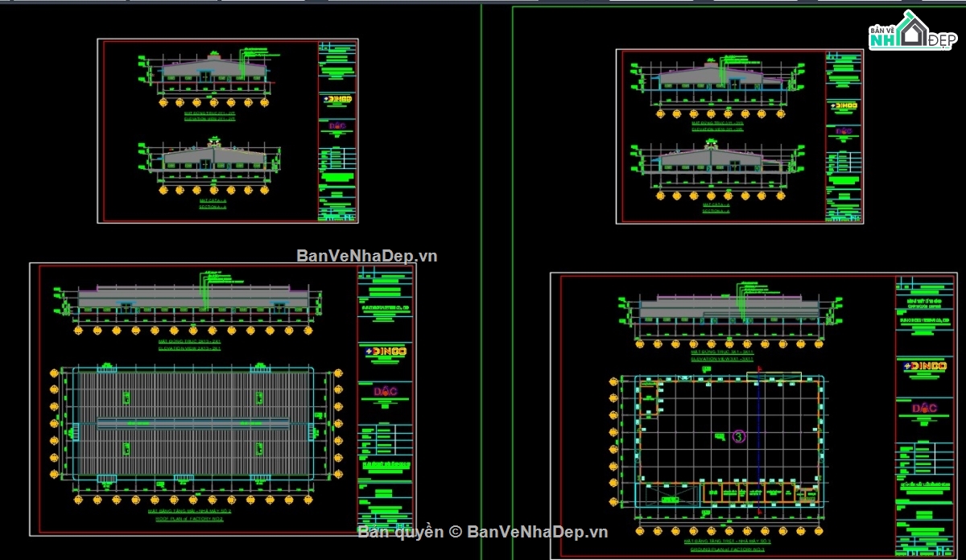Click the magenta circled number 3 marker

(x=740, y=437)
